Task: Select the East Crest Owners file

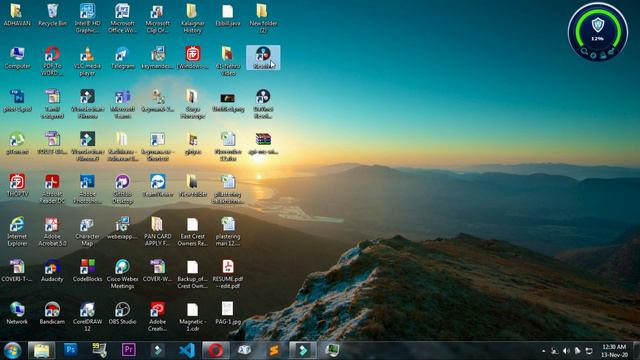Action: 192,231
